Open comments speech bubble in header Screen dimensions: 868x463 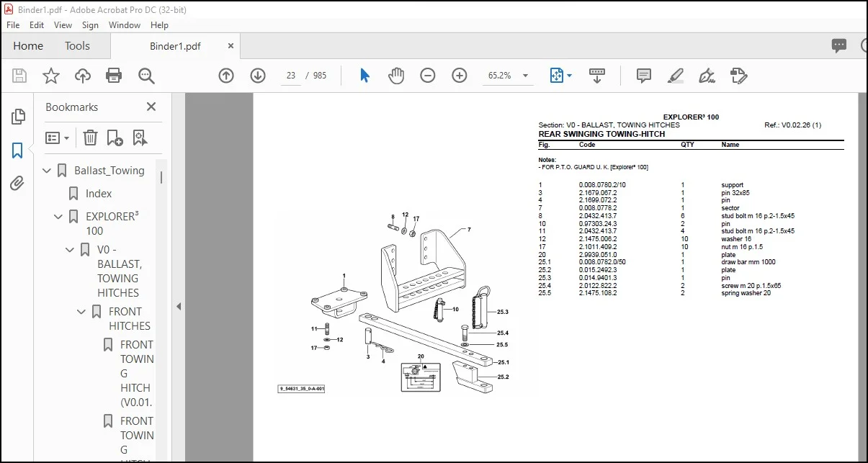839,45
